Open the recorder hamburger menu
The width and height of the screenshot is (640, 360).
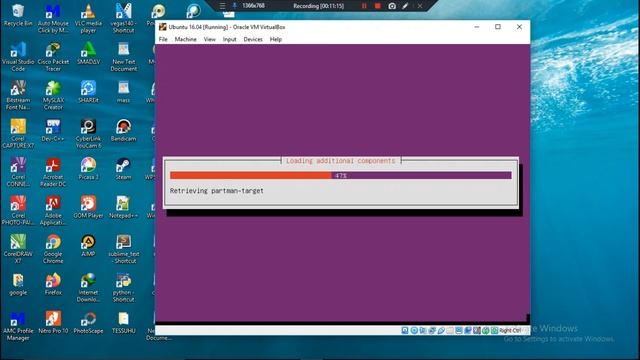pyautogui.click(x=222, y=6)
